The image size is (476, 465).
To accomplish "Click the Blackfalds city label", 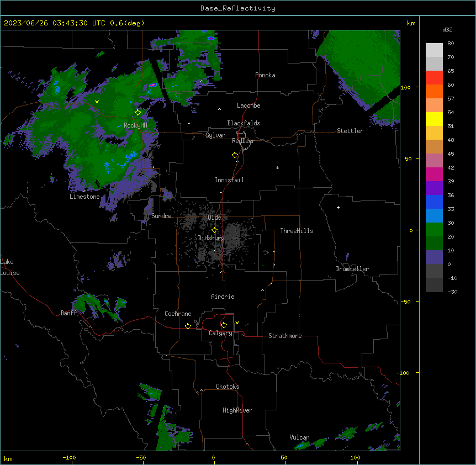I will point(244,123).
